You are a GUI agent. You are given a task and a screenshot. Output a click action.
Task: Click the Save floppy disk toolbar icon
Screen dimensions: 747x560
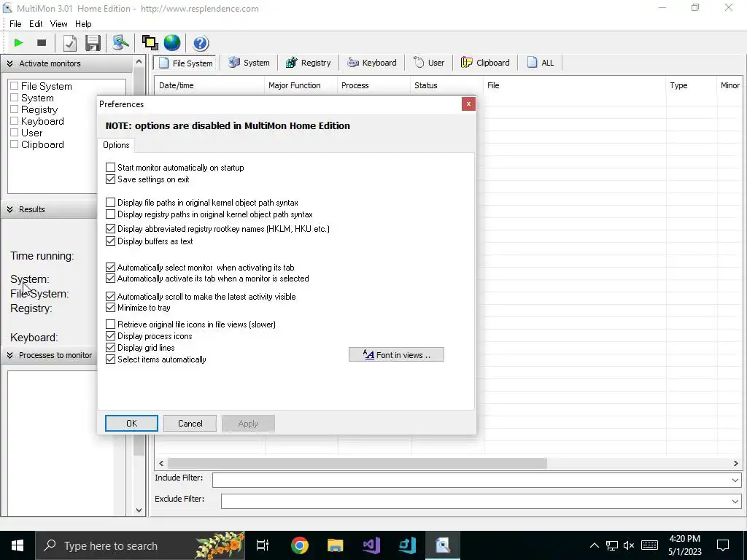pos(93,43)
